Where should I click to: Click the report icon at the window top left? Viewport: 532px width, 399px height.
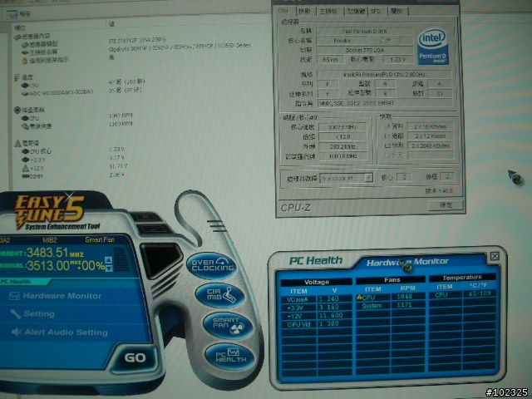click(12, 14)
